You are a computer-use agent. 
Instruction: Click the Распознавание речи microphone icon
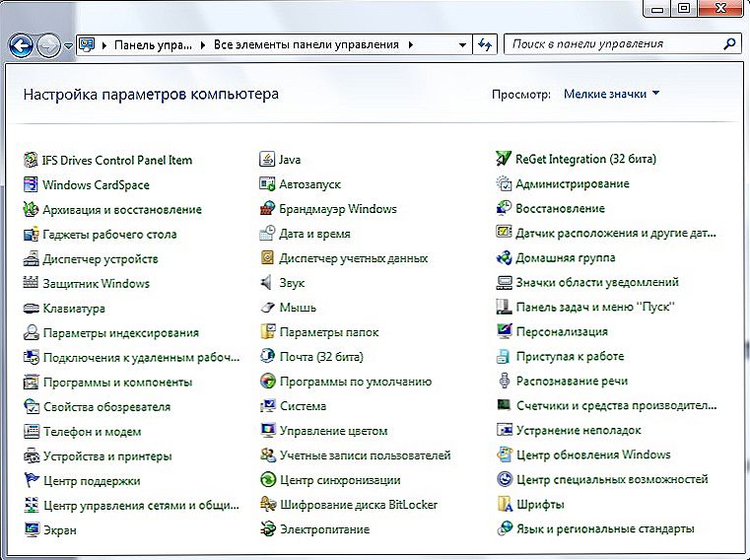click(504, 381)
